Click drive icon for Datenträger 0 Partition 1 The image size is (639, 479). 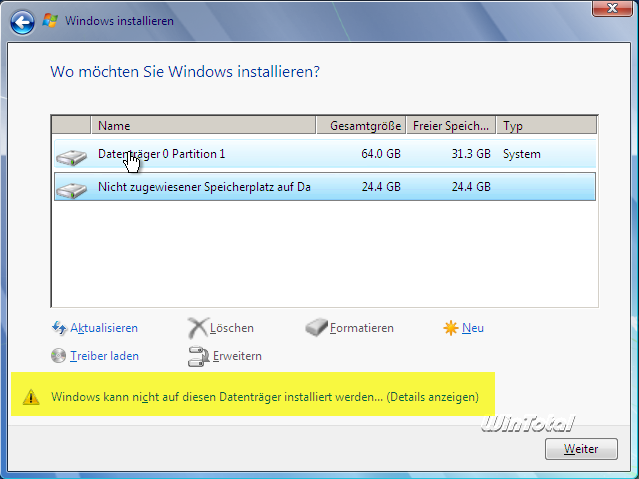71,157
